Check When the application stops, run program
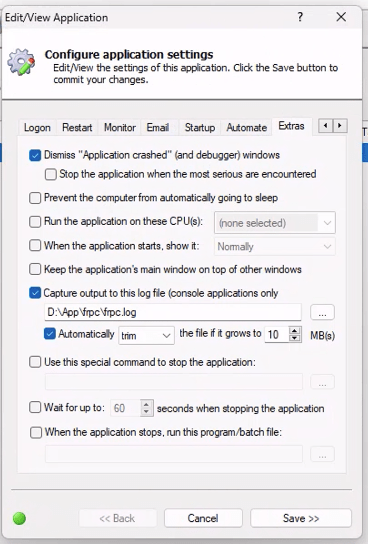This screenshot has width=368, height=544. tap(36, 433)
